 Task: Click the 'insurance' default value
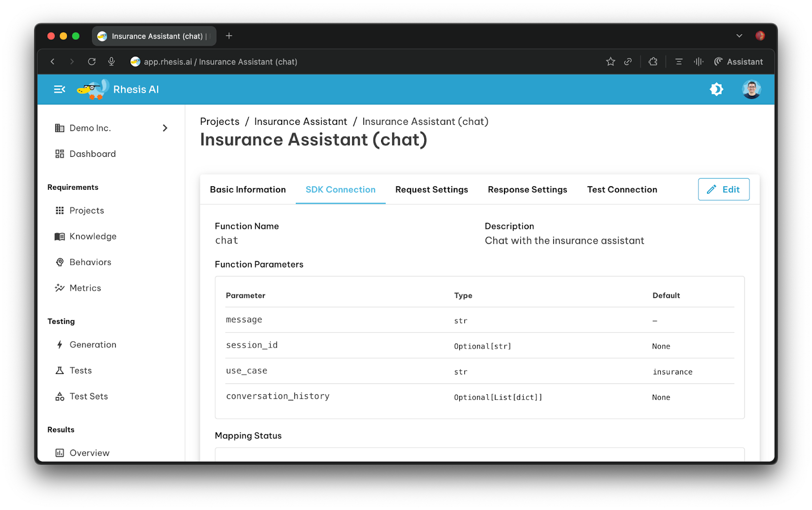(x=672, y=372)
